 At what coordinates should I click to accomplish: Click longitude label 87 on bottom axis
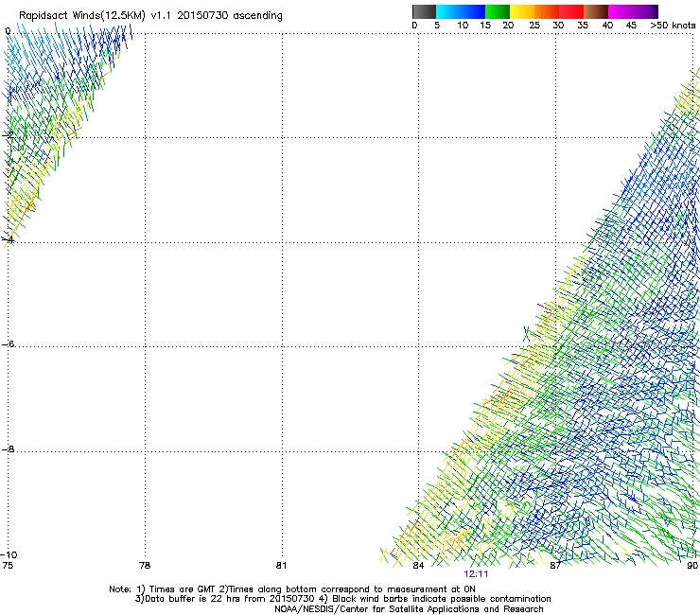(x=555, y=566)
